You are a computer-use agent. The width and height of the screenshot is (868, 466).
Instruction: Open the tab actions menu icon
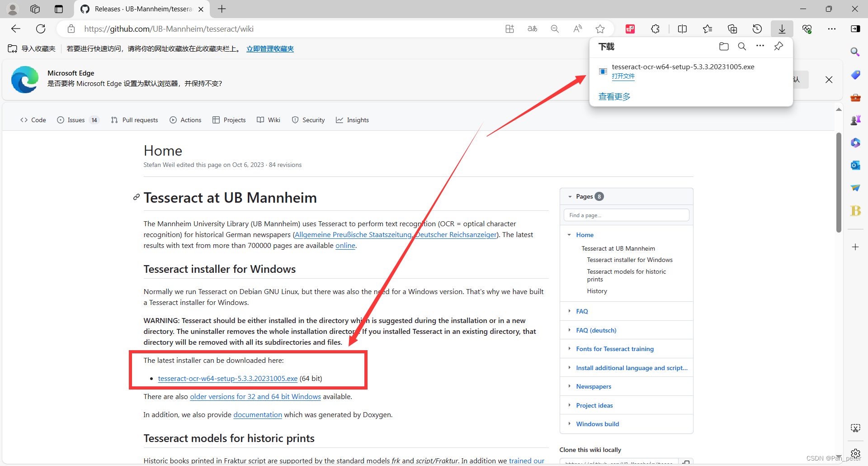pyautogui.click(x=59, y=9)
